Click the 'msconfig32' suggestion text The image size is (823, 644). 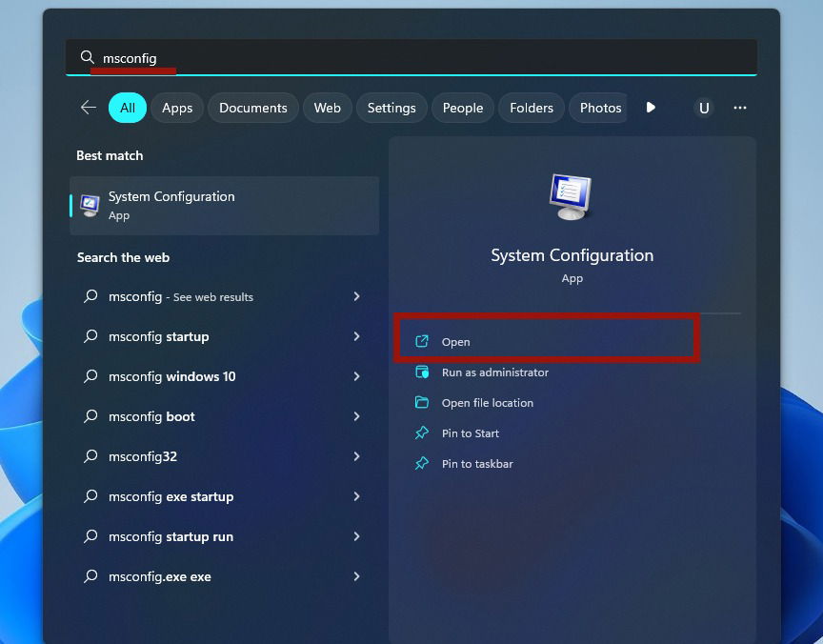click(x=143, y=456)
